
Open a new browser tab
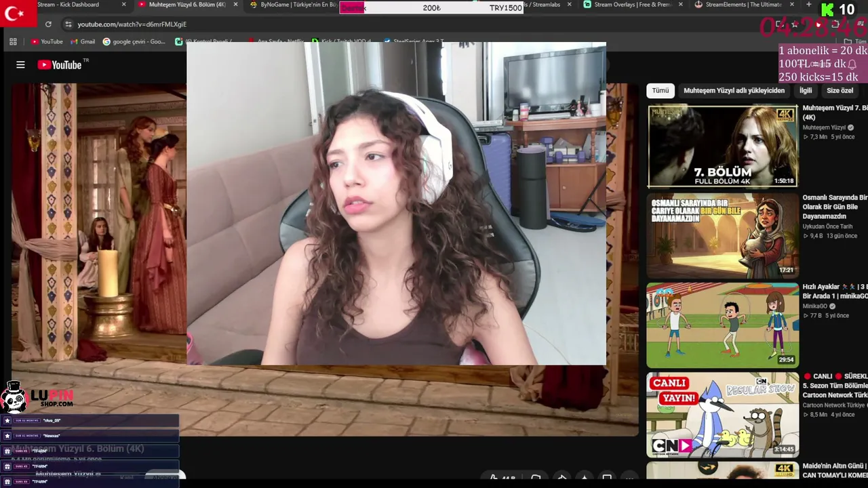point(808,5)
